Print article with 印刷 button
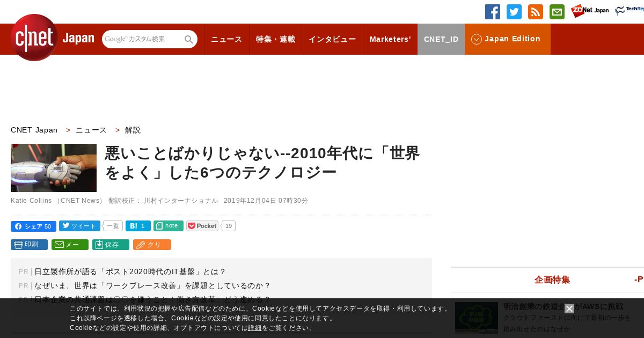The width and height of the screenshot is (644, 338). point(29,245)
